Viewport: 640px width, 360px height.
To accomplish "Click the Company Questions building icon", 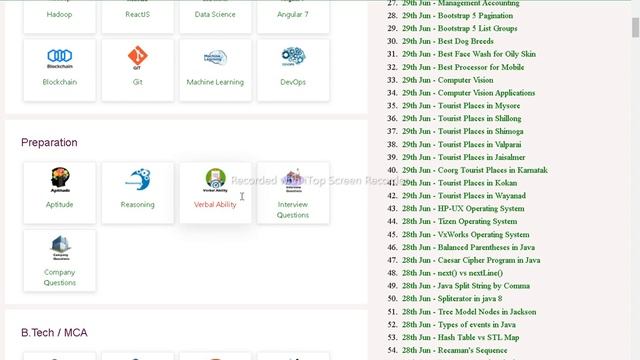I will click(x=60, y=248).
